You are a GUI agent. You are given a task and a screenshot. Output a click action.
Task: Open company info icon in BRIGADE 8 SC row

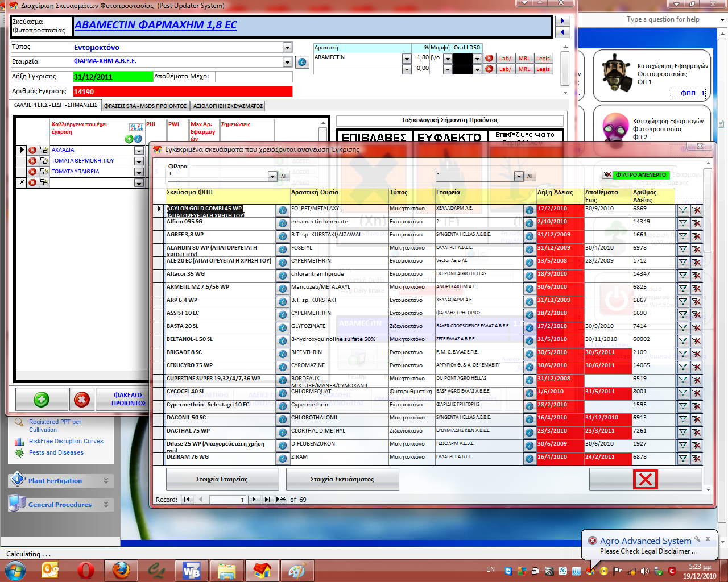[530, 354]
